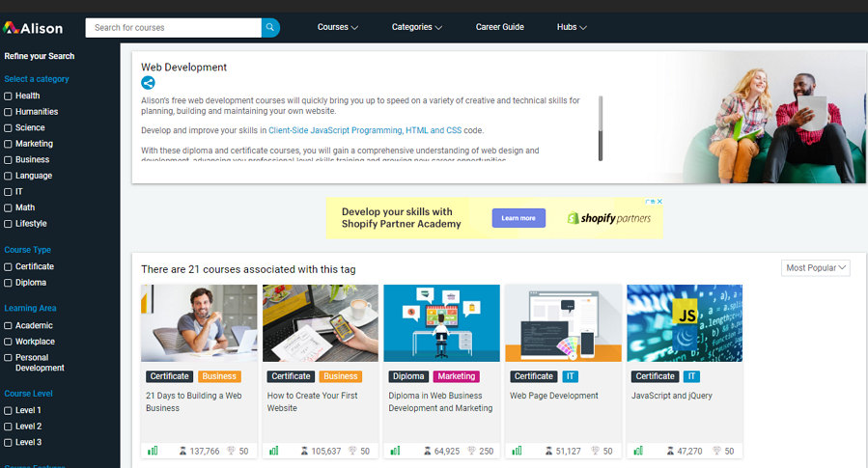The width and height of the screenshot is (868, 468).
Task: Click level bars icon on Web Page Development card
Action: (x=518, y=451)
